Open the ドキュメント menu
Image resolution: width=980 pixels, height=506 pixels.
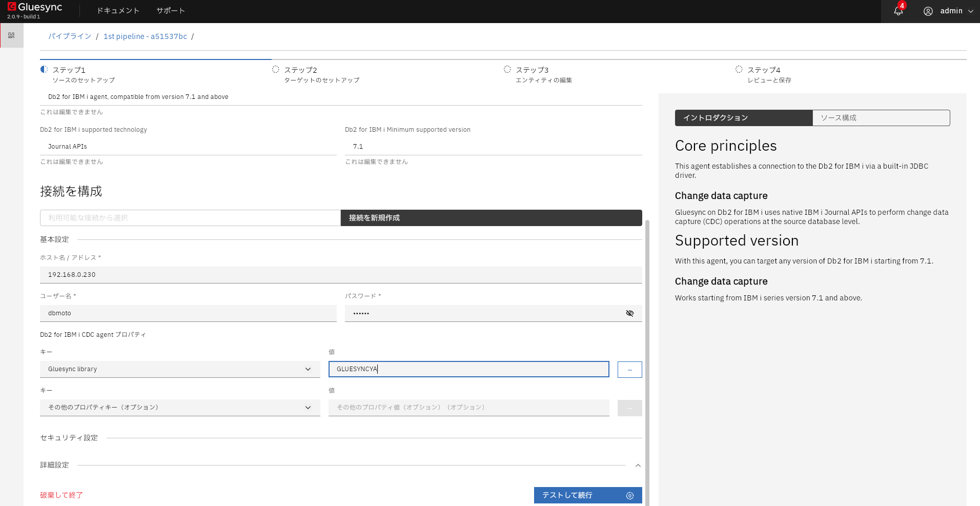click(x=118, y=11)
